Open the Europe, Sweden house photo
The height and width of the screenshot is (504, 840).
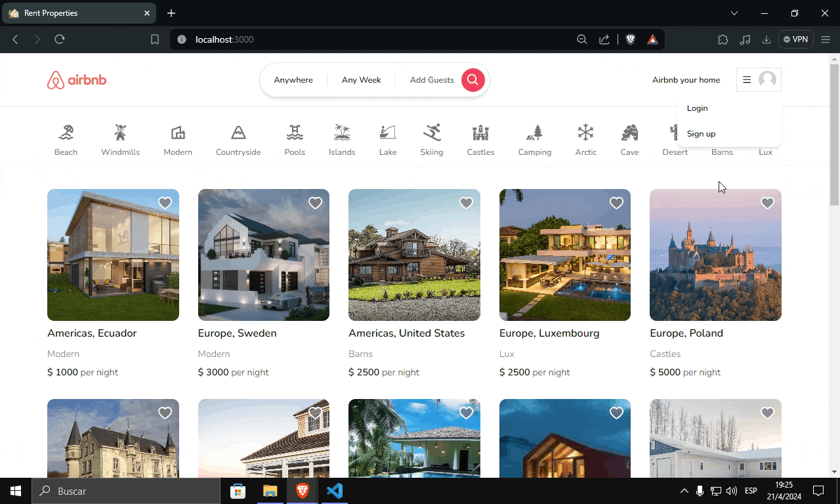264,255
